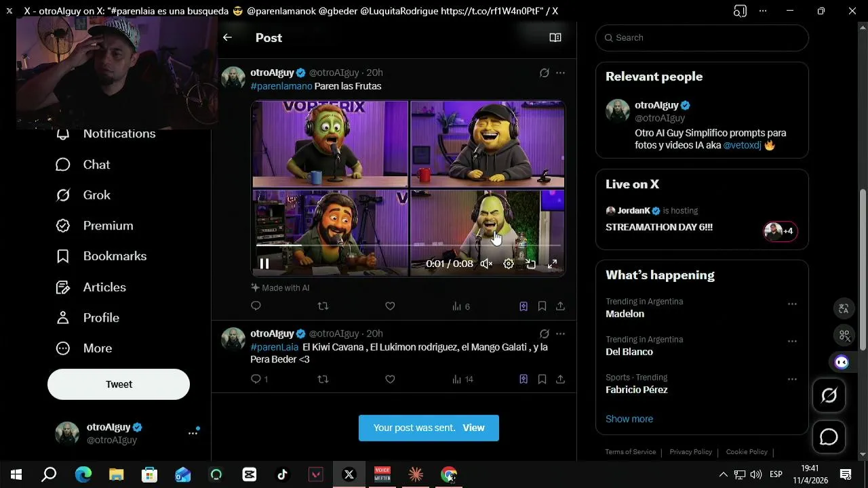Like the Paren las Frutas post

click(390, 306)
